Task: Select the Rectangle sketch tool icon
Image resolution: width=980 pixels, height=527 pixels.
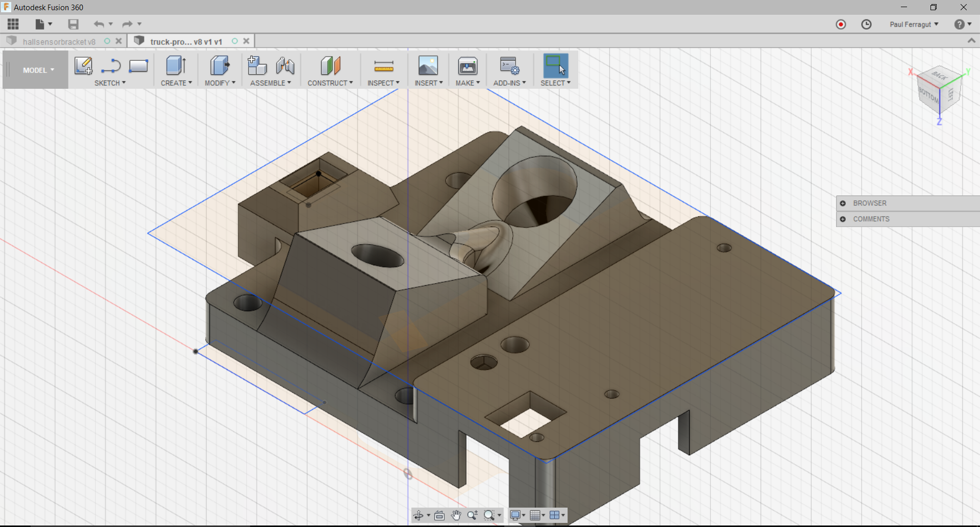Action: 138,66
